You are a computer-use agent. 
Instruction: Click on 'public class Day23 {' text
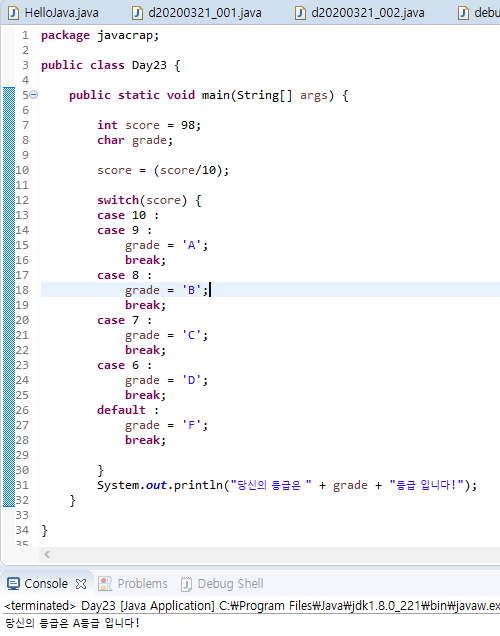click(x=111, y=65)
